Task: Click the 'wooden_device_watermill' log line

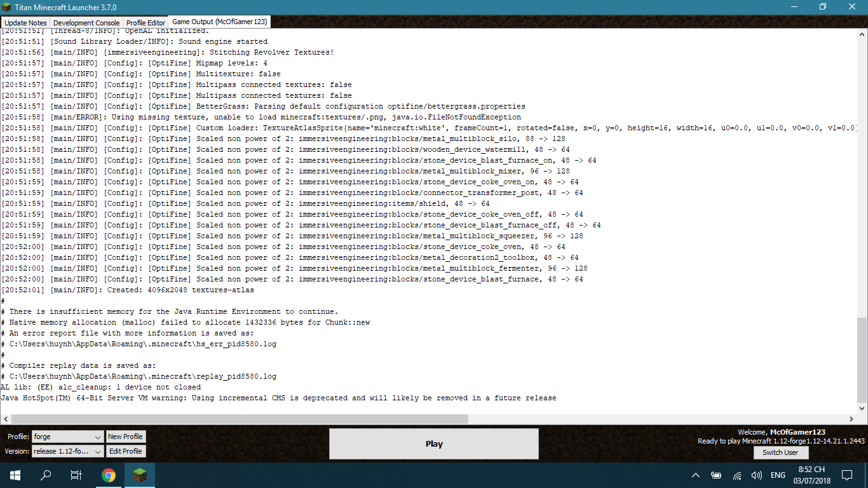Action: coord(286,149)
